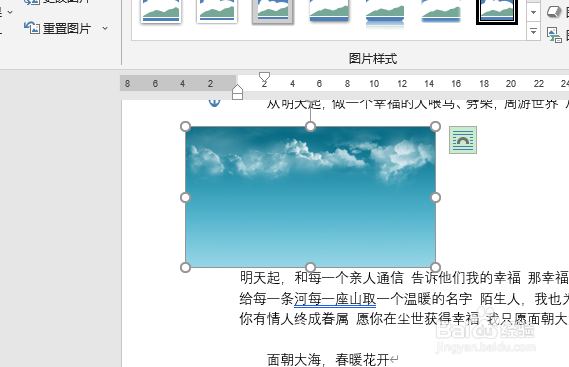Click the bottom-right sizing handle of the picture
Viewport: 569px width, 367px height.
coord(435,268)
